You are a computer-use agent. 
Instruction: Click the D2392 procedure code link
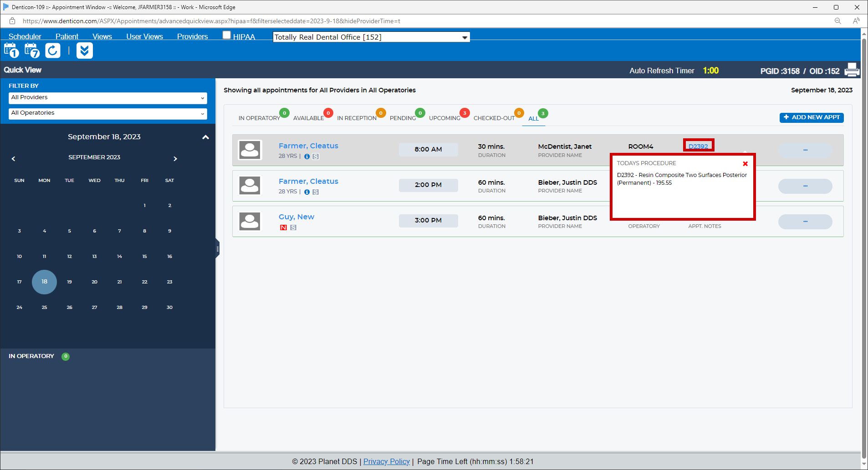click(x=698, y=146)
